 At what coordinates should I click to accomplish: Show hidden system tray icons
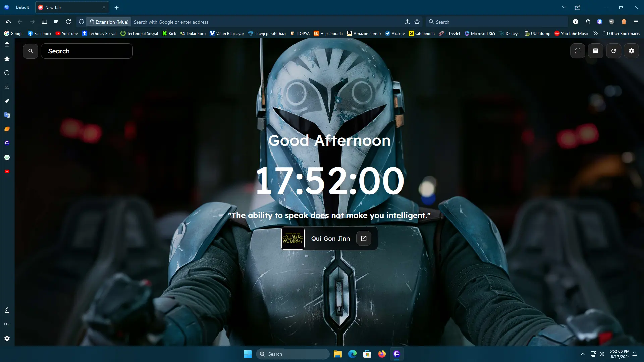pyautogui.click(x=583, y=354)
